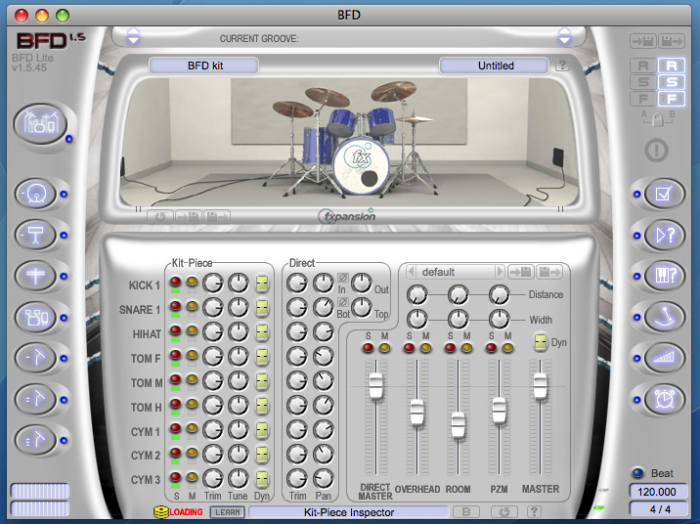Open the groove play help icon
Screen dimensions: 700x524
point(664,235)
